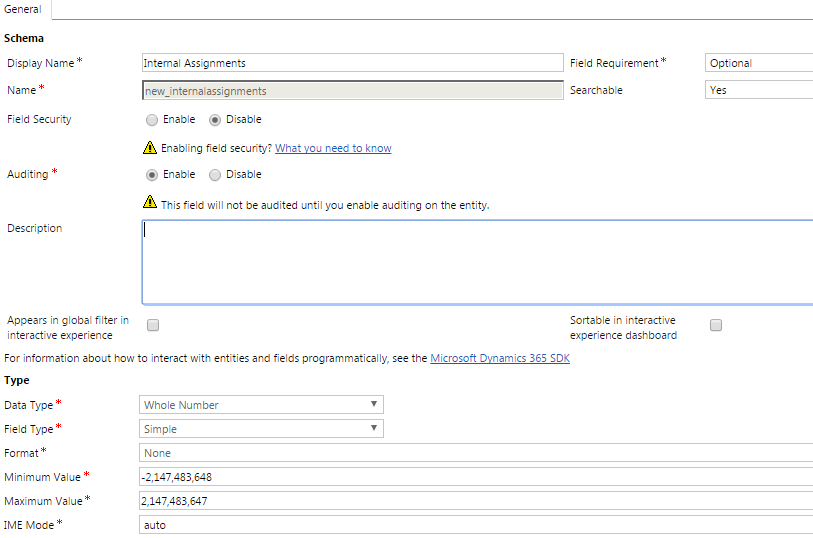This screenshot has width=813, height=538.
Task: Select Disable for Field Security
Action: pos(215,120)
